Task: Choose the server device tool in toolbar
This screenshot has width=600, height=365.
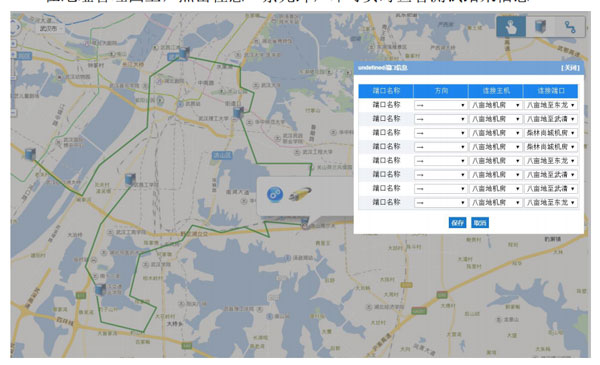Action: (540, 27)
